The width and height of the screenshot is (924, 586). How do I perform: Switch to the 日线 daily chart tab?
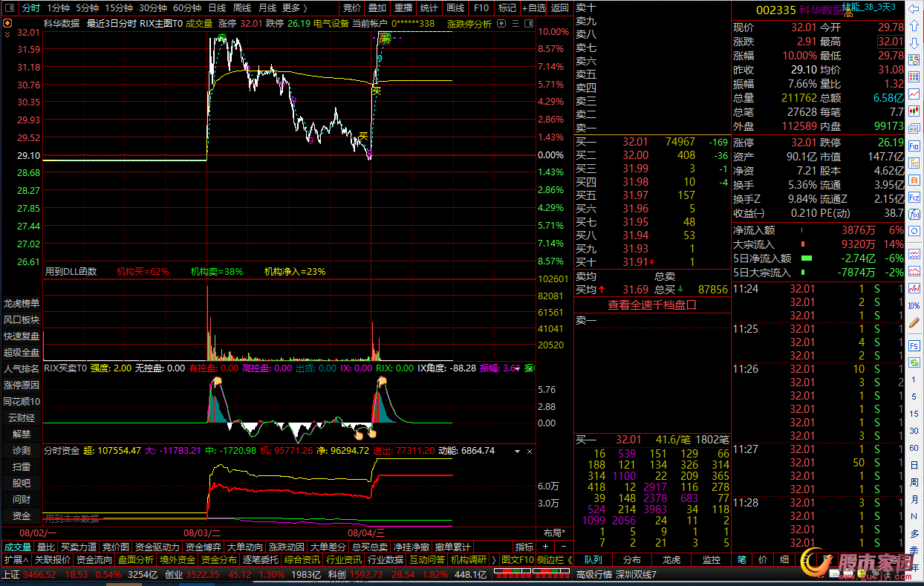coord(217,8)
